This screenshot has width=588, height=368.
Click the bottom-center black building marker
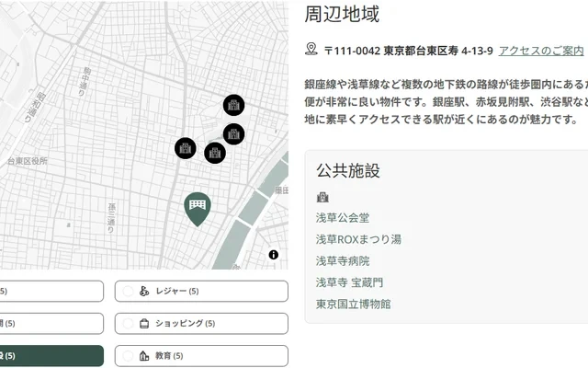[215, 153]
